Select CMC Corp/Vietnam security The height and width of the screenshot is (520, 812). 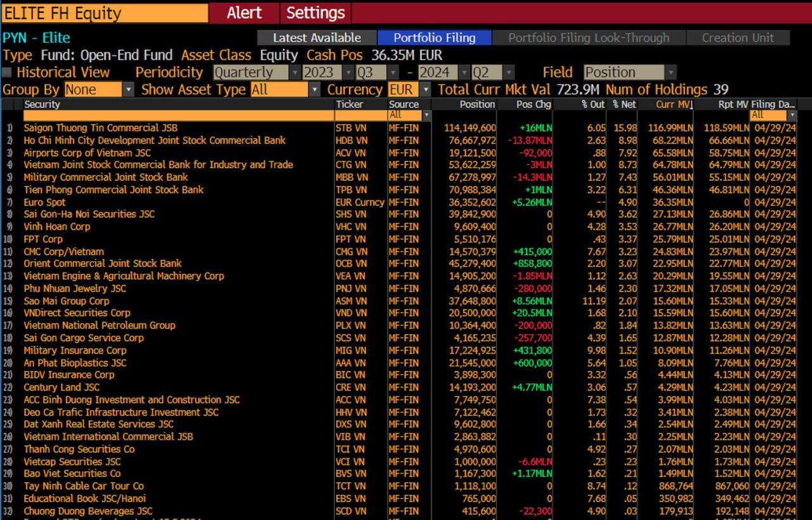63,252
